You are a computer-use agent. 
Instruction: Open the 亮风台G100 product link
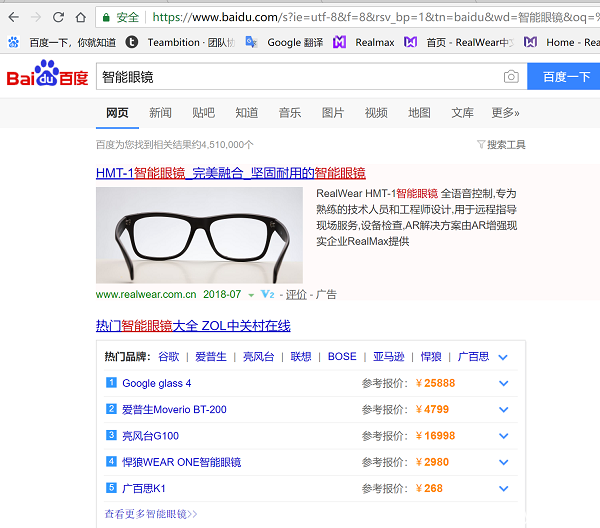[x=150, y=436]
